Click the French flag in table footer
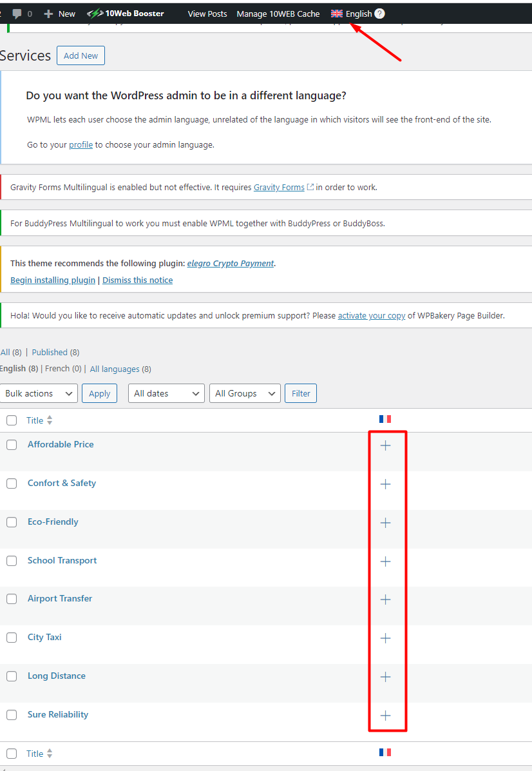Image resolution: width=532 pixels, height=771 pixels. tap(385, 752)
